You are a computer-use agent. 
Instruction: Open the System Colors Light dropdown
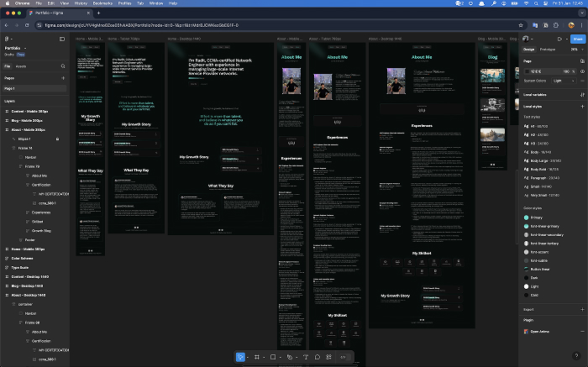click(563, 81)
